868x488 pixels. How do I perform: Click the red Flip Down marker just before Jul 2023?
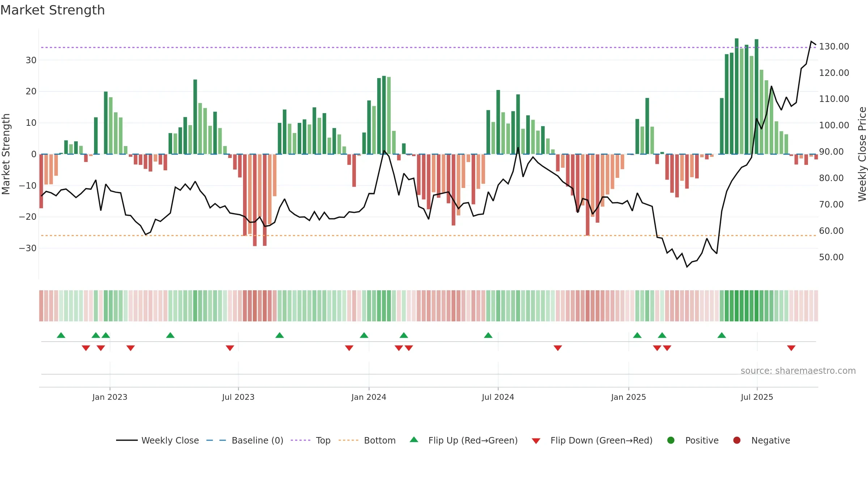pyautogui.click(x=230, y=348)
